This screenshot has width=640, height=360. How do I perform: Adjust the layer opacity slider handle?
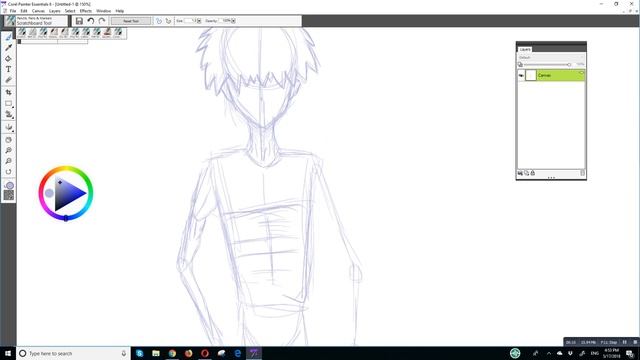569,64
